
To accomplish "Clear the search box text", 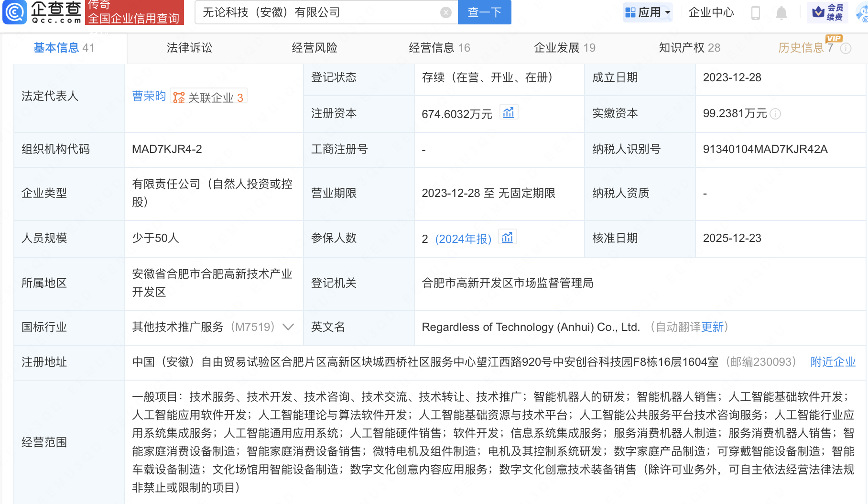I will coord(445,12).
